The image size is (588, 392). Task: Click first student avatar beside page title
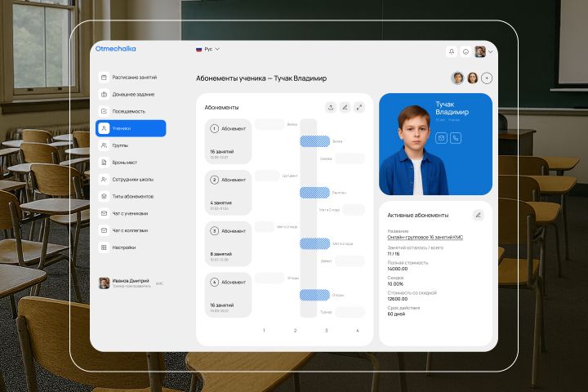(457, 78)
